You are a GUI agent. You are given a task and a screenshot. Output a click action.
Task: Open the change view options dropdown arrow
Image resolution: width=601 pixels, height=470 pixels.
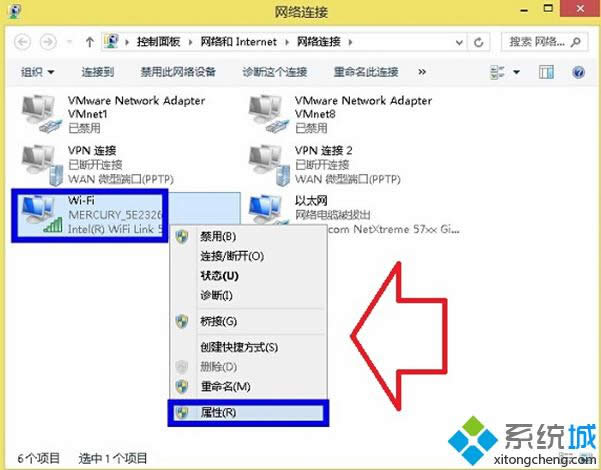pyautogui.click(x=517, y=72)
